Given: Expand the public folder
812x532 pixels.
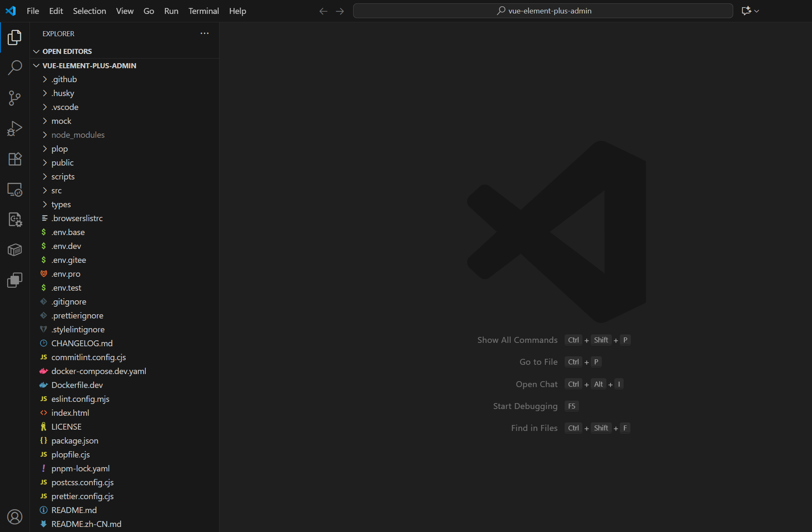Looking at the screenshot, I should (x=124, y=163).
